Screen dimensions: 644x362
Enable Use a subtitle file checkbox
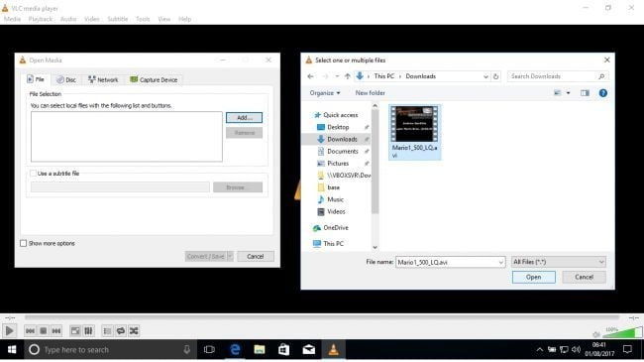pos(33,174)
